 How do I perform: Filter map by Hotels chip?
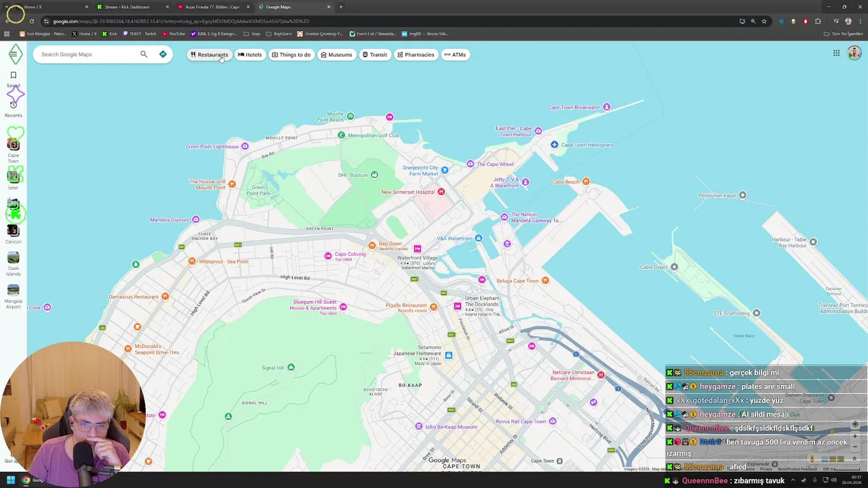(250, 54)
